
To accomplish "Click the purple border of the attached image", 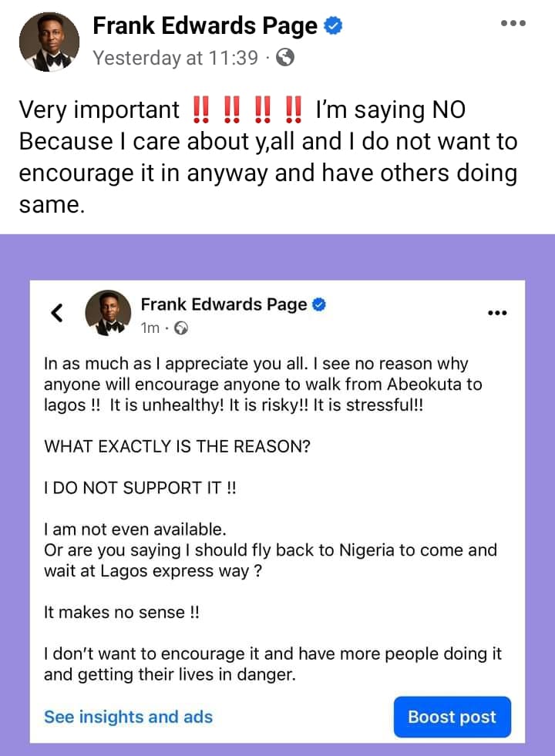I will click(15, 493).
